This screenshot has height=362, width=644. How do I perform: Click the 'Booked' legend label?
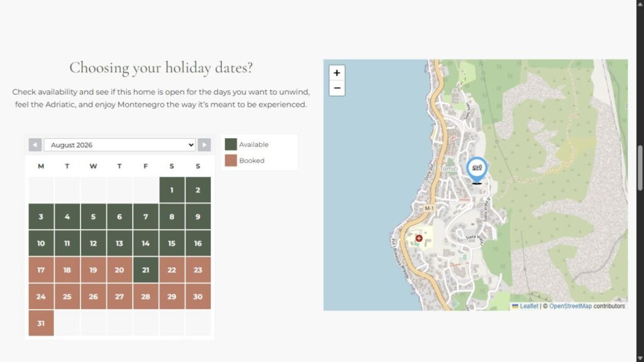tap(252, 160)
